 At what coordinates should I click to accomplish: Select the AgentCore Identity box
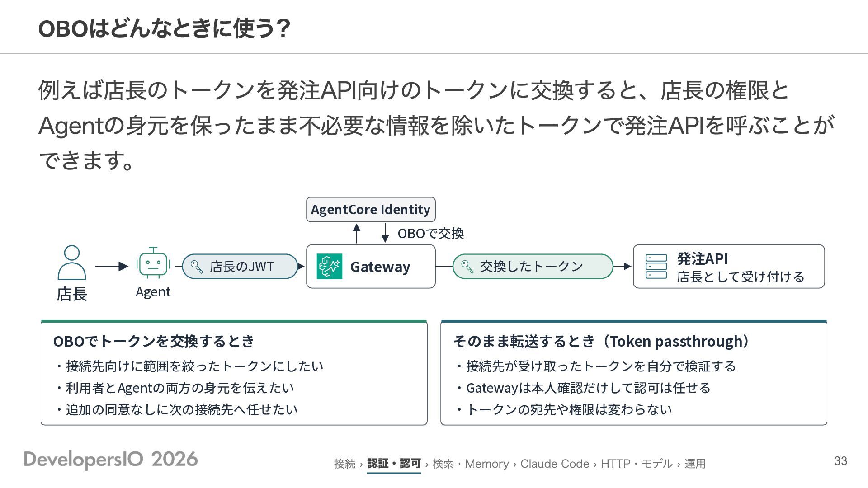[x=371, y=210]
